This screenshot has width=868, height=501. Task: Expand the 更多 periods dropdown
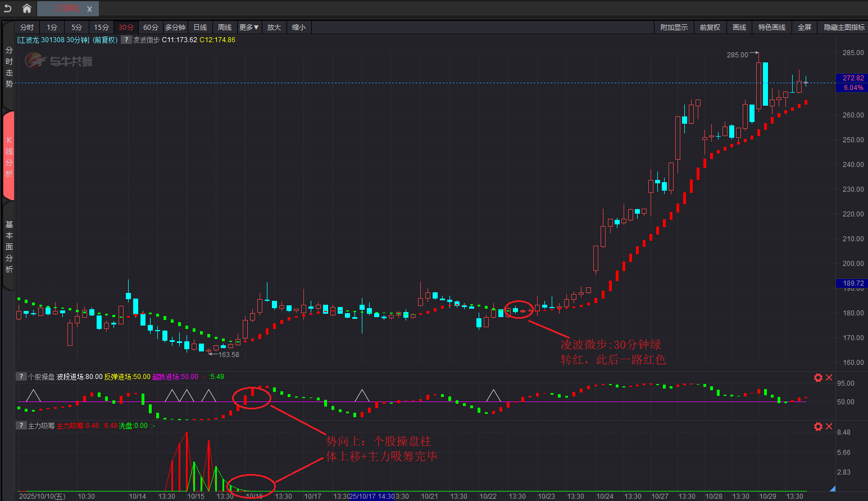[x=248, y=28]
